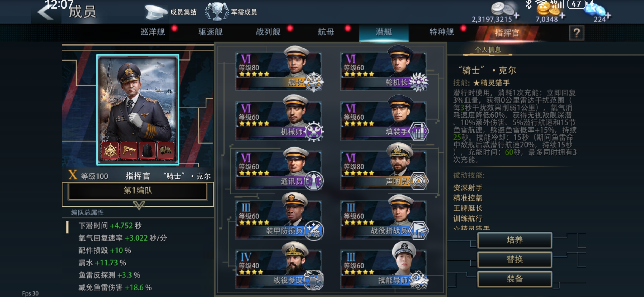This screenshot has height=297, width=644.
Task: Expand the 第1编队 fleet dropdown
Action: pyautogui.click(x=138, y=191)
